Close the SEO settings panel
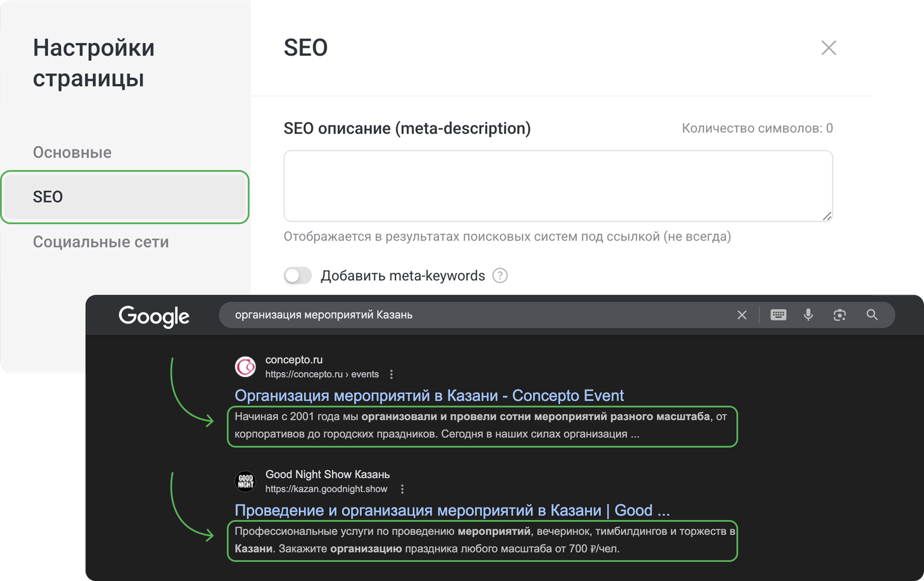This screenshot has width=924, height=581. coord(828,48)
